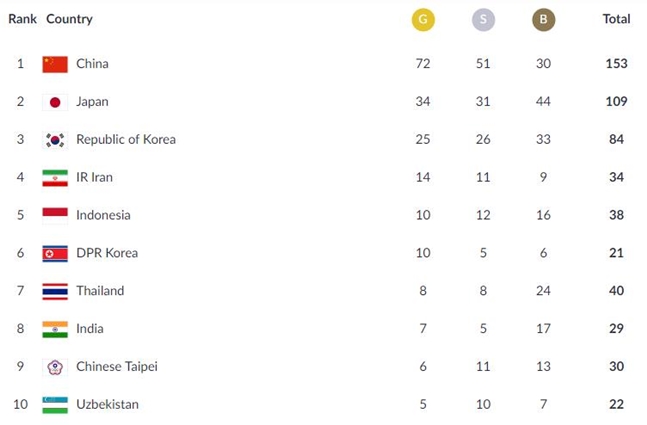Viewport: 647px width, 425px height.
Task: Select Japan's gold medal count 34
Action: pos(422,102)
